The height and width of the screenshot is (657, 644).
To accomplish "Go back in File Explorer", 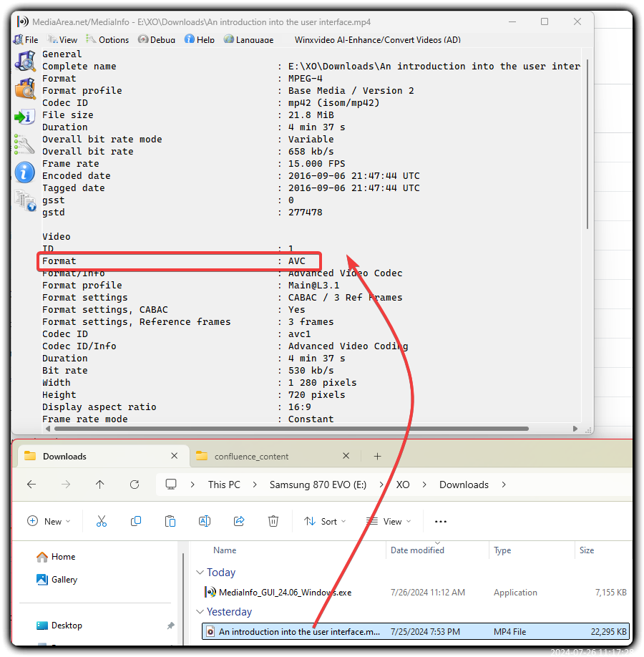I will 31,485.
